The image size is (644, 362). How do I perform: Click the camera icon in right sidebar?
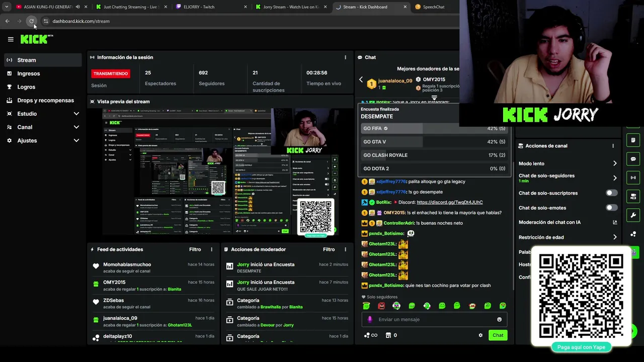633,196
